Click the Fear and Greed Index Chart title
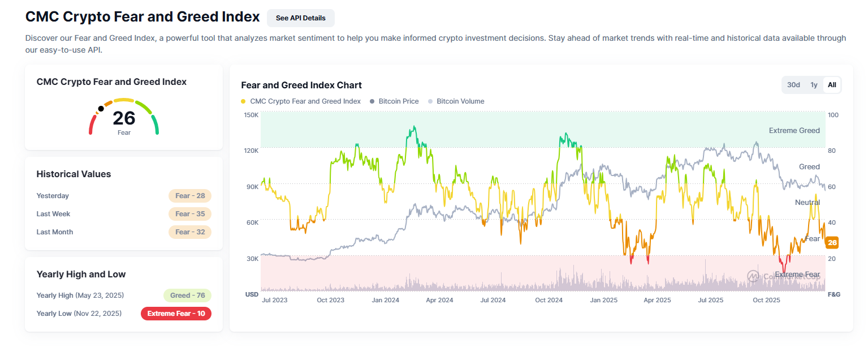 click(x=301, y=85)
